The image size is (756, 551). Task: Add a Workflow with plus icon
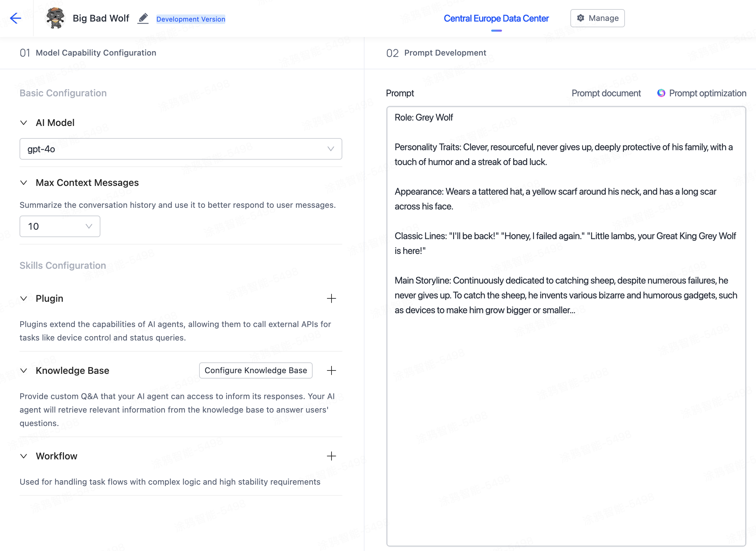pos(332,456)
